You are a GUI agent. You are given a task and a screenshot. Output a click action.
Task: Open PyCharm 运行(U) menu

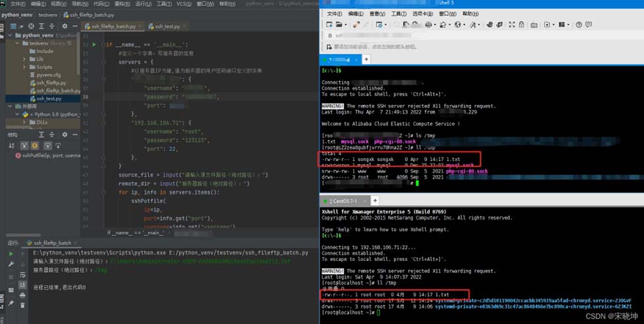click(143, 4)
